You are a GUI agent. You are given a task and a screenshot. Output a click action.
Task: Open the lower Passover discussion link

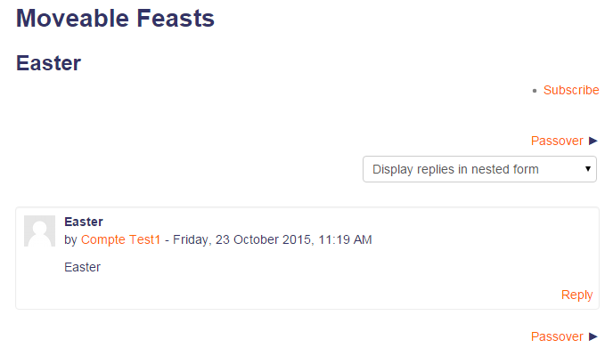click(557, 336)
